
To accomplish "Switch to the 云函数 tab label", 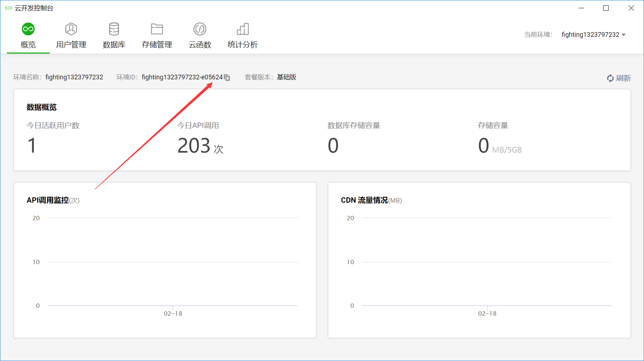I will [200, 45].
